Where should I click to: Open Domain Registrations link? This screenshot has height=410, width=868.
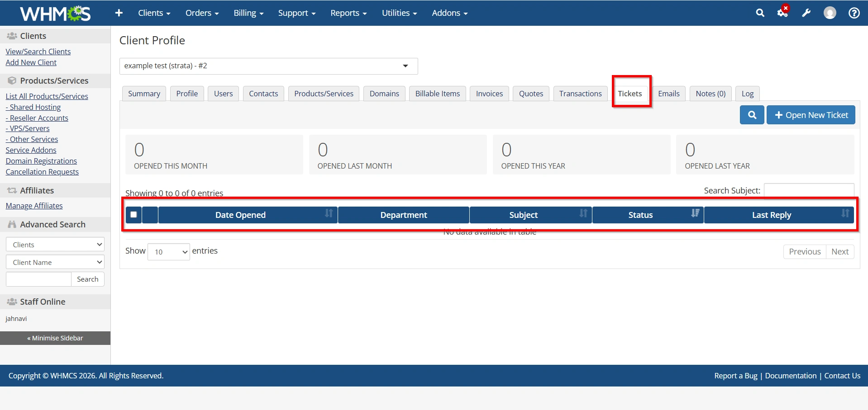[x=41, y=161]
